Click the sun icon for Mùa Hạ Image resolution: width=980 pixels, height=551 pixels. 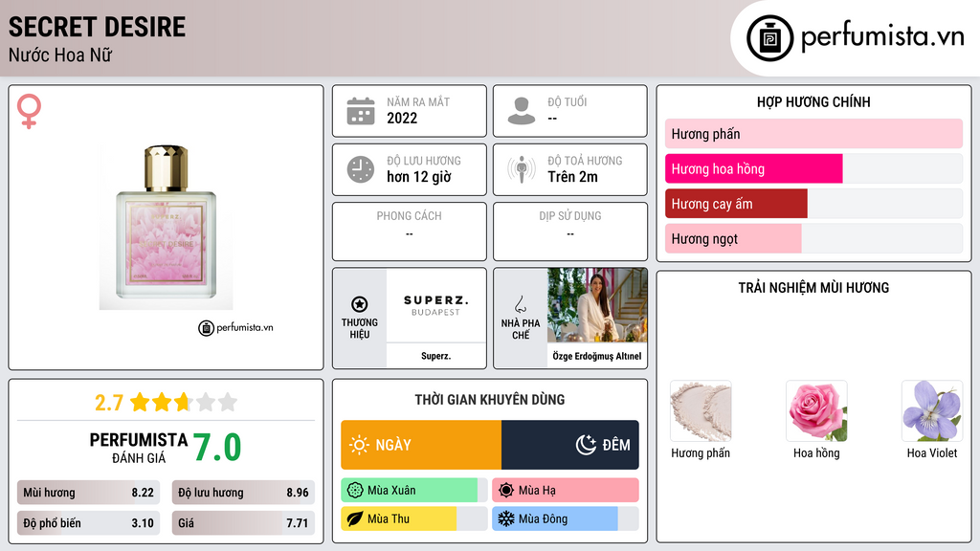506,491
